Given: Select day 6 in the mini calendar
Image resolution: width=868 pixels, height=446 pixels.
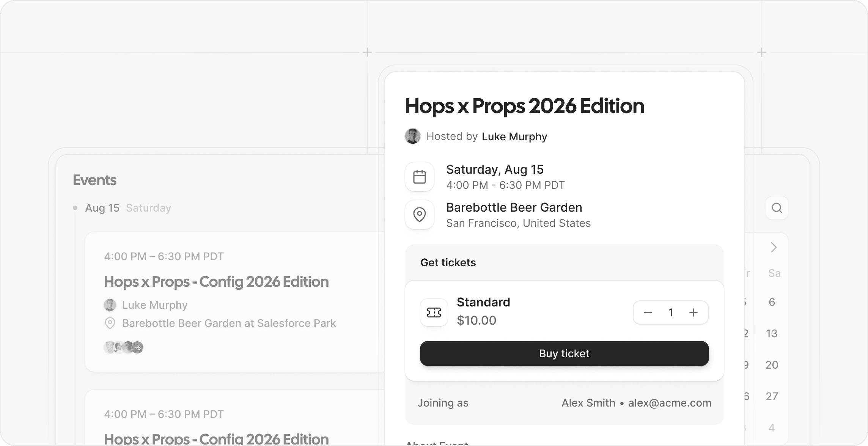Looking at the screenshot, I should [x=772, y=302].
